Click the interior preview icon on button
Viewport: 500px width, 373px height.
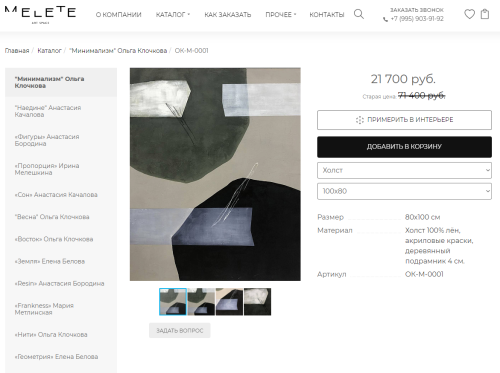click(360, 120)
